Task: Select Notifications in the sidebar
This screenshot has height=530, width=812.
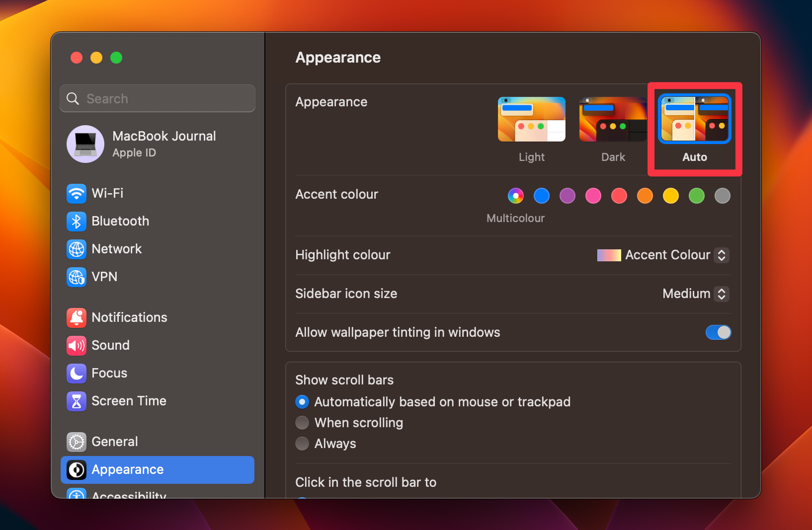Action: pos(129,317)
